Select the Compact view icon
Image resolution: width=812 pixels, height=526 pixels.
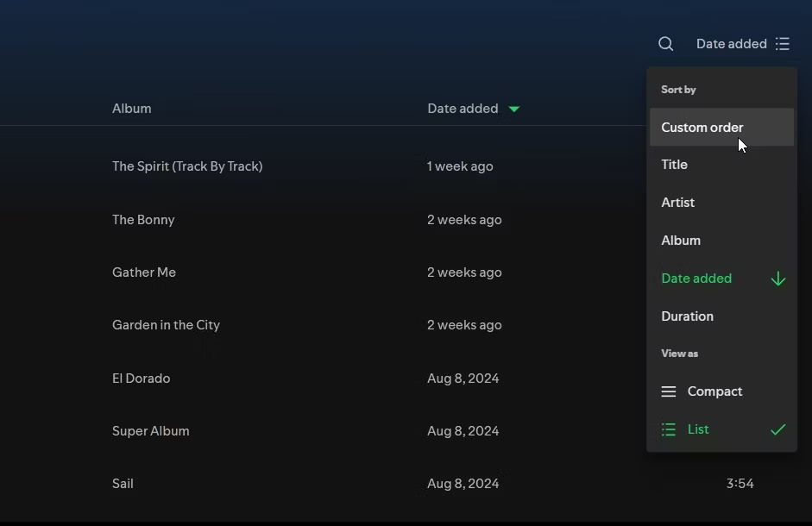[x=669, y=391]
